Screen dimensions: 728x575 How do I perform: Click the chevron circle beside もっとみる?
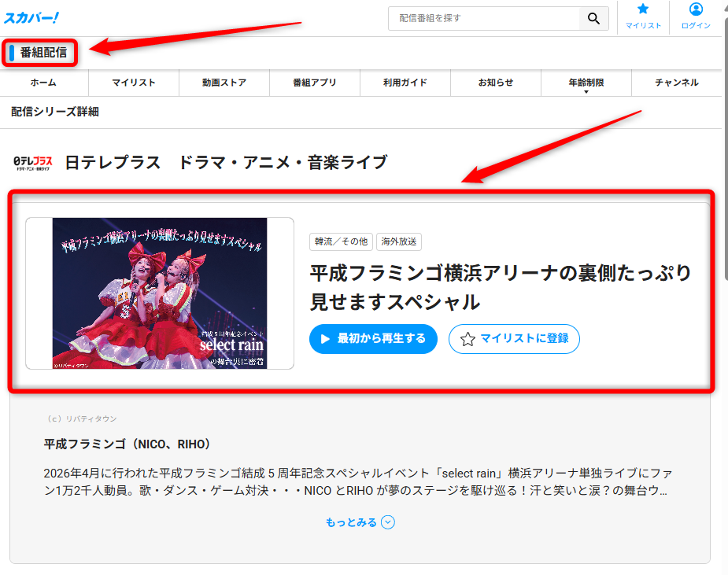pos(388,522)
